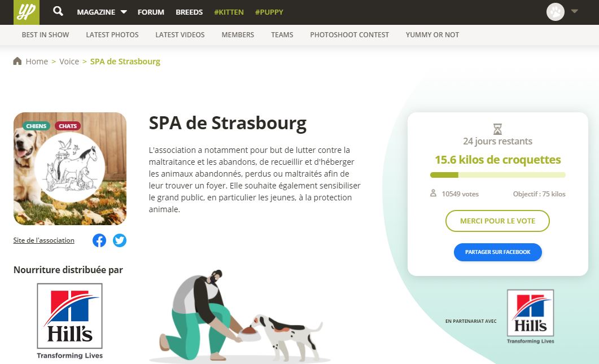Click the paw profile avatar
Image resolution: width=599 pixels, height=364 pixels.
tap(555, 12)
